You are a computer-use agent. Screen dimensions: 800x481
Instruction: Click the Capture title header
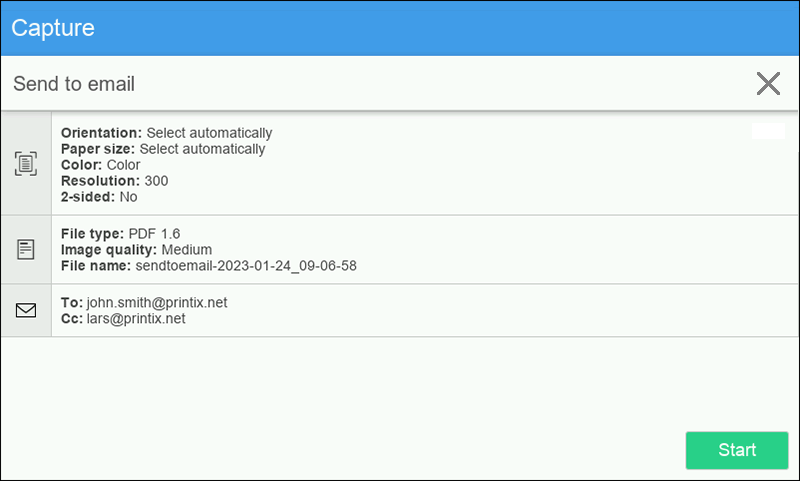coord(53,28)
